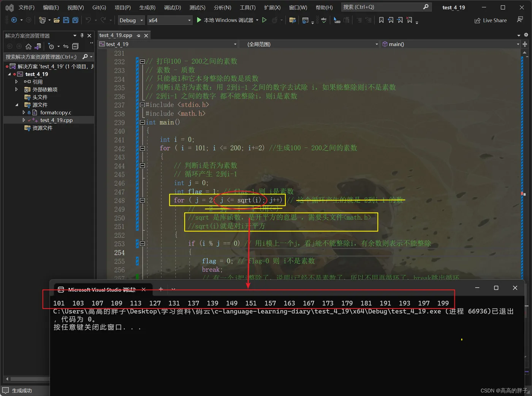
Task: Click the navigate backward toolbar icon
Action: [x=14, y=20]
